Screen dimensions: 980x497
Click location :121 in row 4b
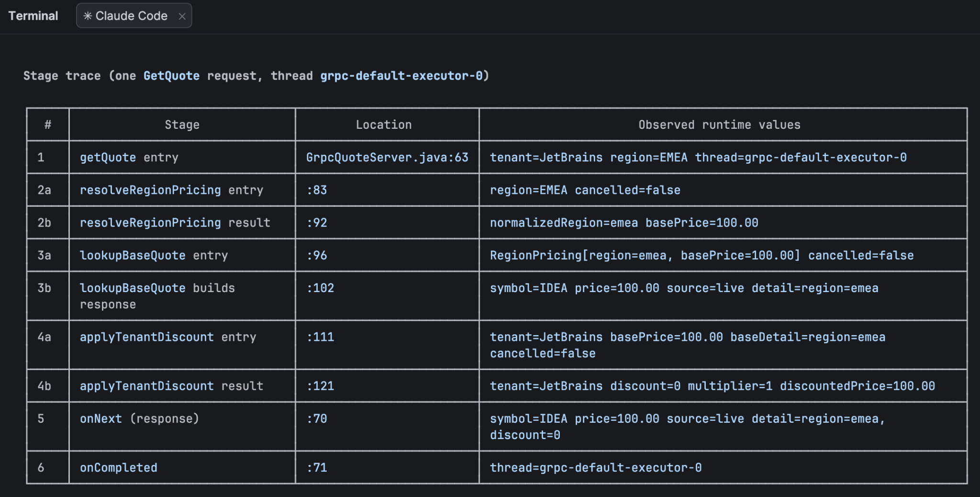tap(320, 386)
